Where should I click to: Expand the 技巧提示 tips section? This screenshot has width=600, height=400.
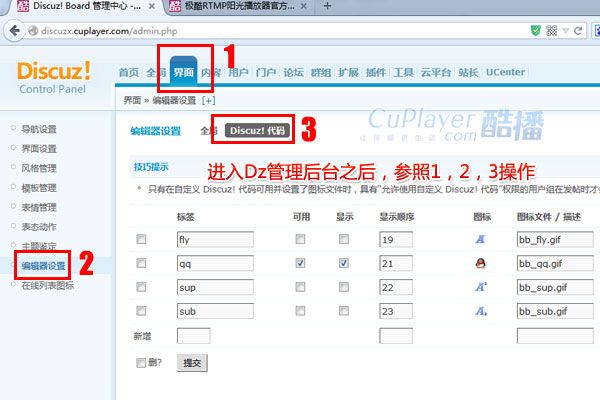[150, 166]
